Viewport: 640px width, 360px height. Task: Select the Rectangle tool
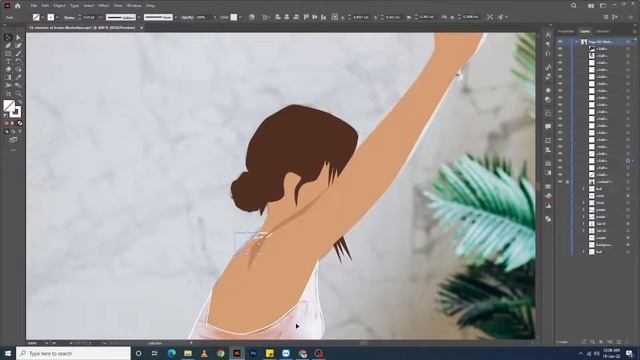pyautogui.click(x=8, y=53)
